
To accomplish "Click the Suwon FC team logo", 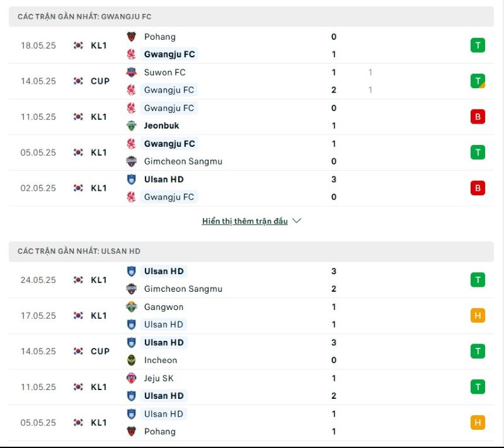I will click(131, 72).
